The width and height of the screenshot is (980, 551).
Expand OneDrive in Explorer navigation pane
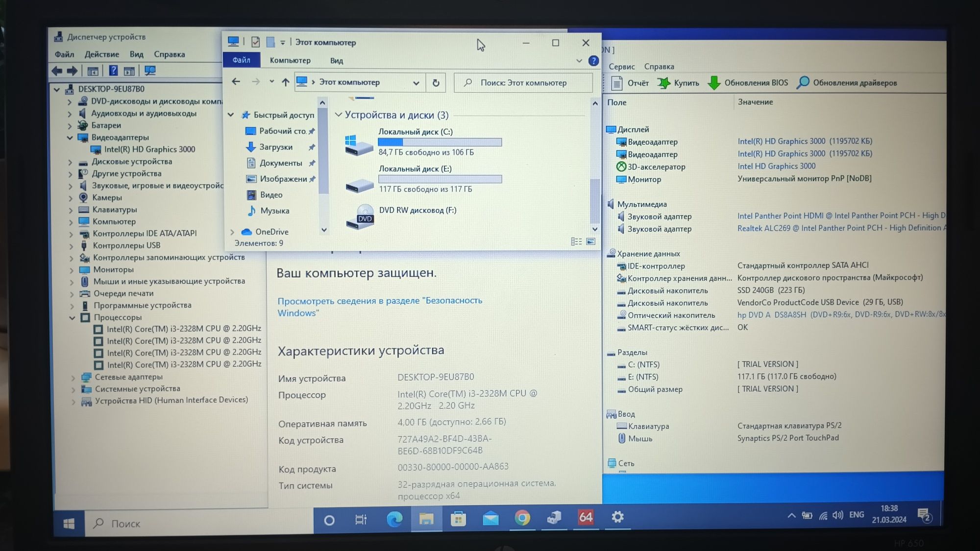[232, 232]
